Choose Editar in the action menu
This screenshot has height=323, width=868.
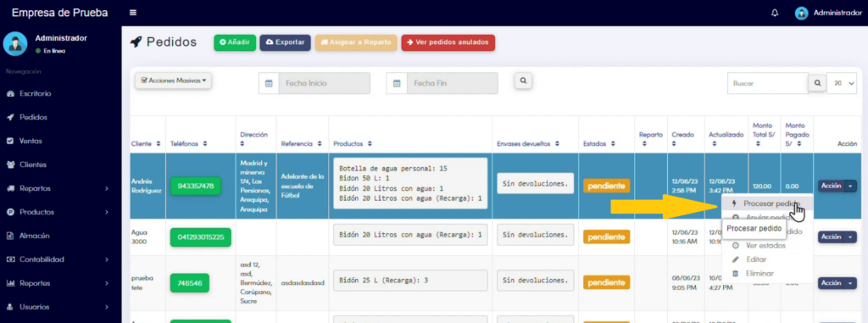[x=756, y=259]
